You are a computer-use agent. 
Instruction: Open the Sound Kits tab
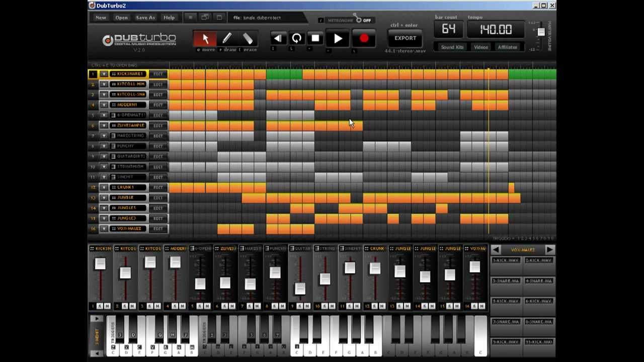point(452,47)
